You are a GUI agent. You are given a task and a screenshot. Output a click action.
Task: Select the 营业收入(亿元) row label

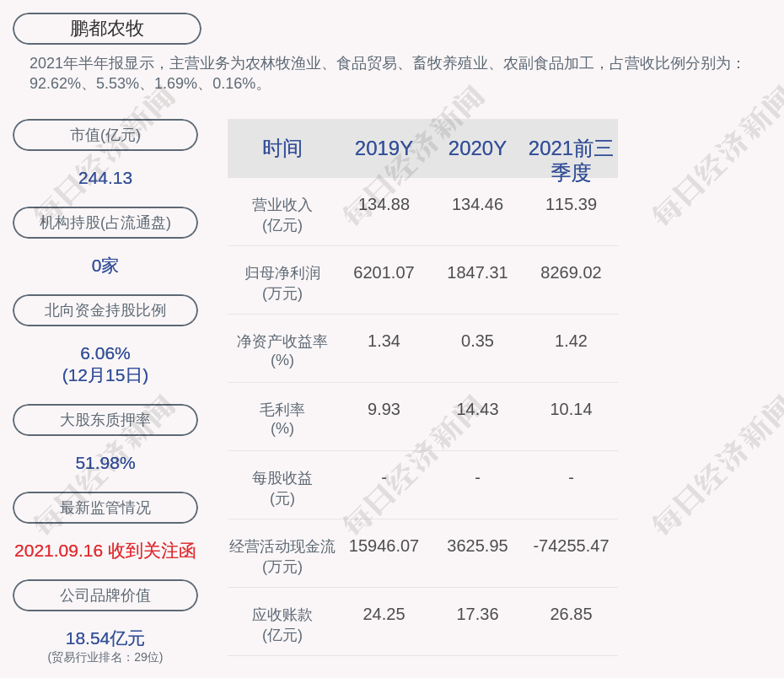(x=282, y=215)
